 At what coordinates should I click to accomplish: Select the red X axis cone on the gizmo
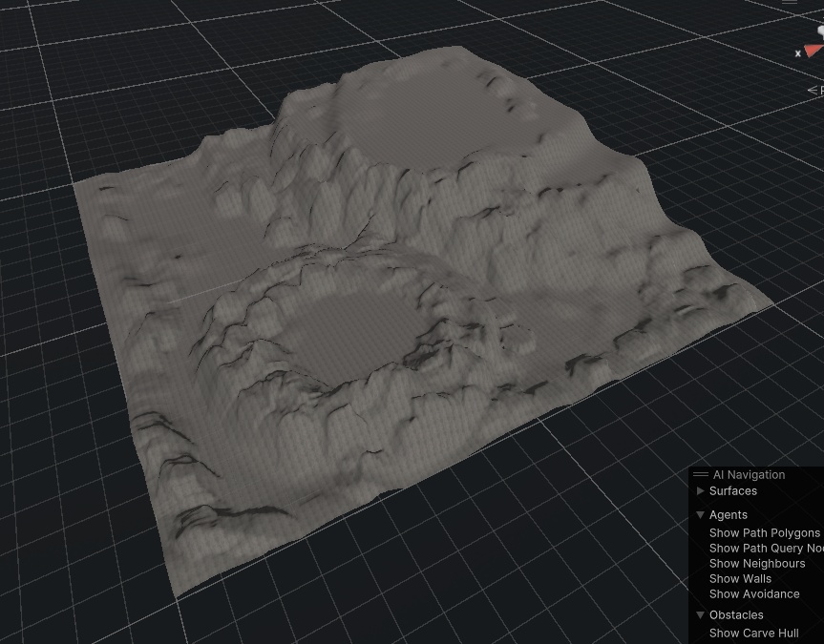tap(813, 51)
